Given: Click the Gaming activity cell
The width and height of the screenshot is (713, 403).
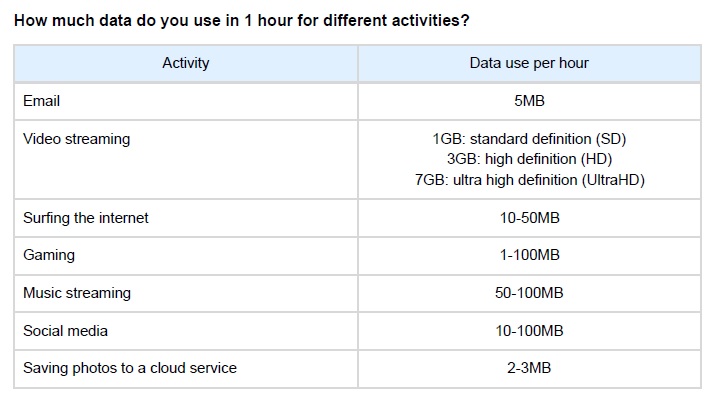Looking at the screenshot, I should 49,255.
